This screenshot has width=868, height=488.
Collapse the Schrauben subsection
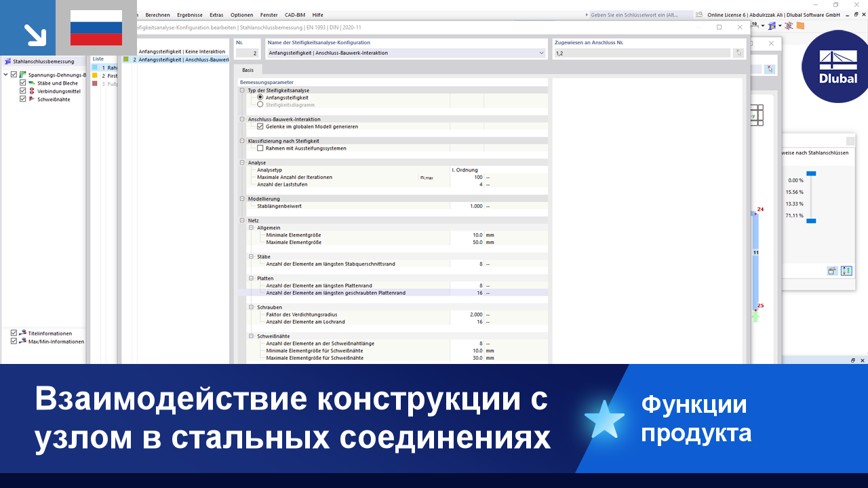[251, 307]
